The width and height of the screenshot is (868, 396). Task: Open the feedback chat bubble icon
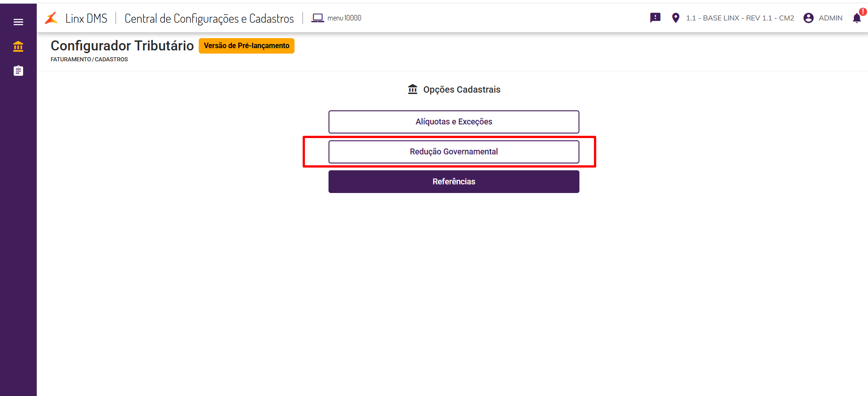click(655, 18)
